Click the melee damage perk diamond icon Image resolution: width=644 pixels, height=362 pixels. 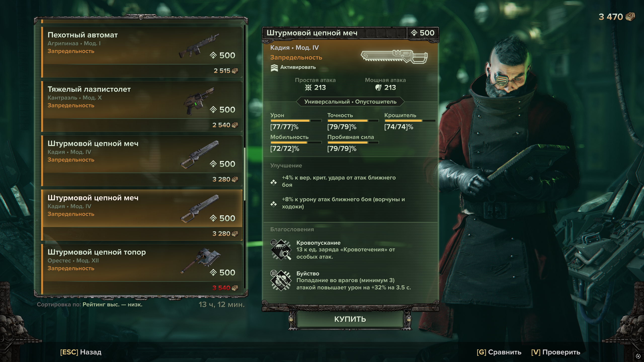tap(273, 204)
